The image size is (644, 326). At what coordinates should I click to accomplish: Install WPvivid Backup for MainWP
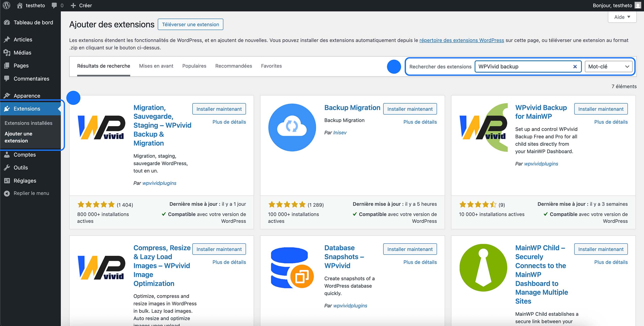[601, 109]
